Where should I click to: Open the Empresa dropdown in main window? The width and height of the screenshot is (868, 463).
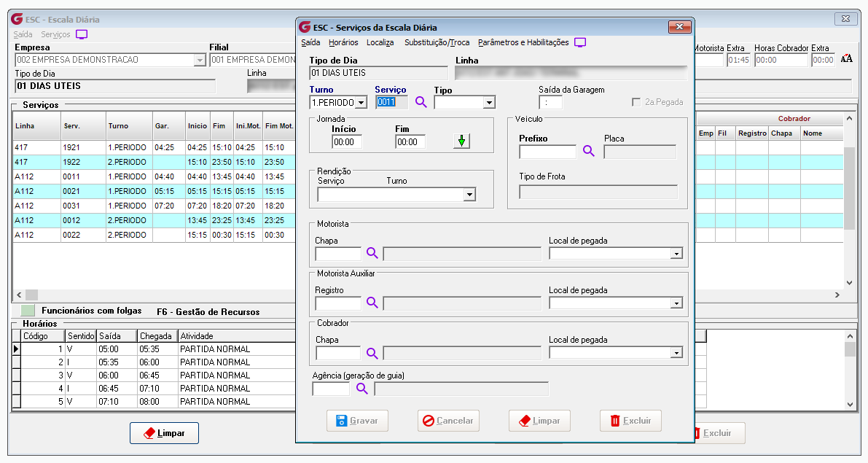[200, 60]
